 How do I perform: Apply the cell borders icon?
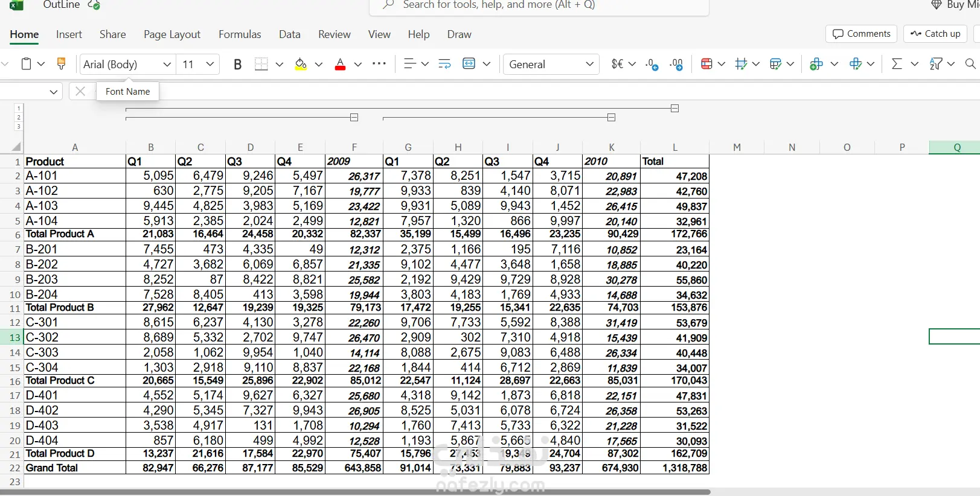261,64
